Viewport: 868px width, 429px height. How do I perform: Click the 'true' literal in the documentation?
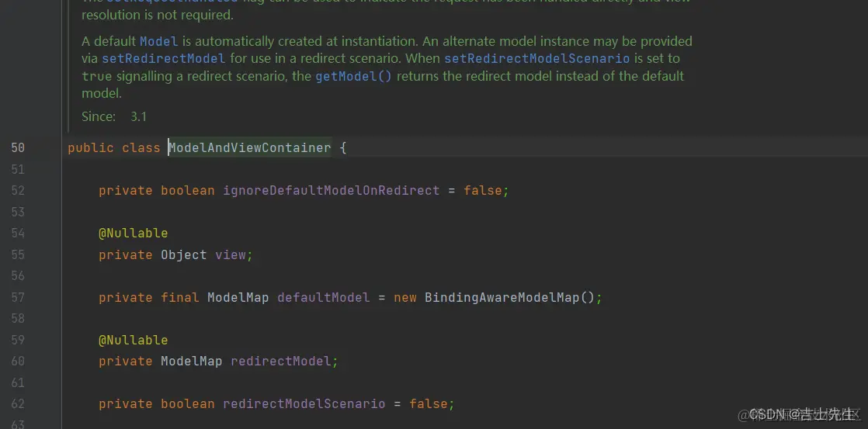point(96,76)
